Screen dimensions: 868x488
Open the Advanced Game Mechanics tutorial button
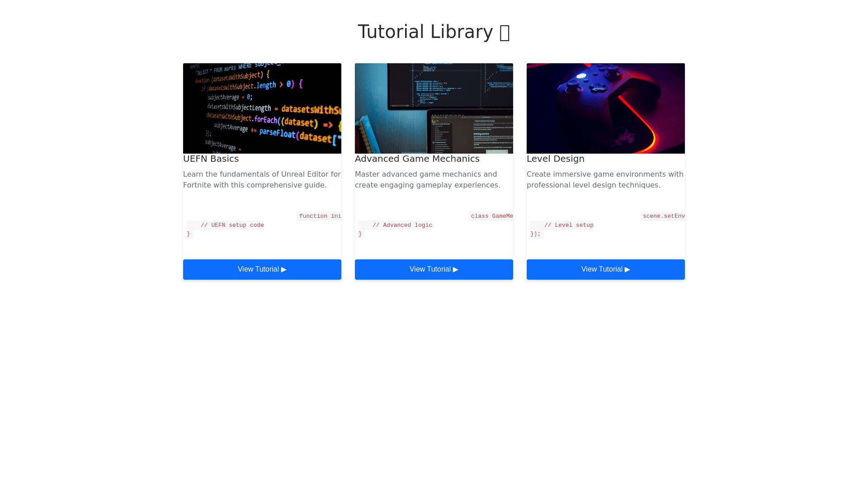pos(434,269)
